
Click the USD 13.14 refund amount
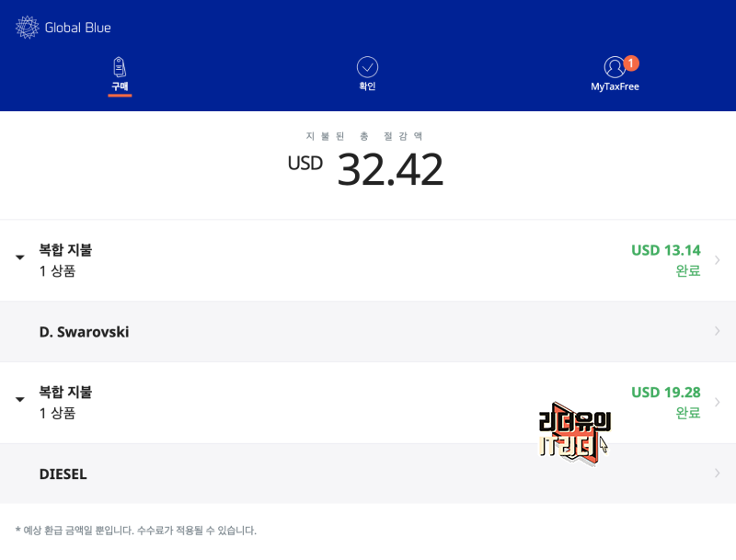pos(665,250)
